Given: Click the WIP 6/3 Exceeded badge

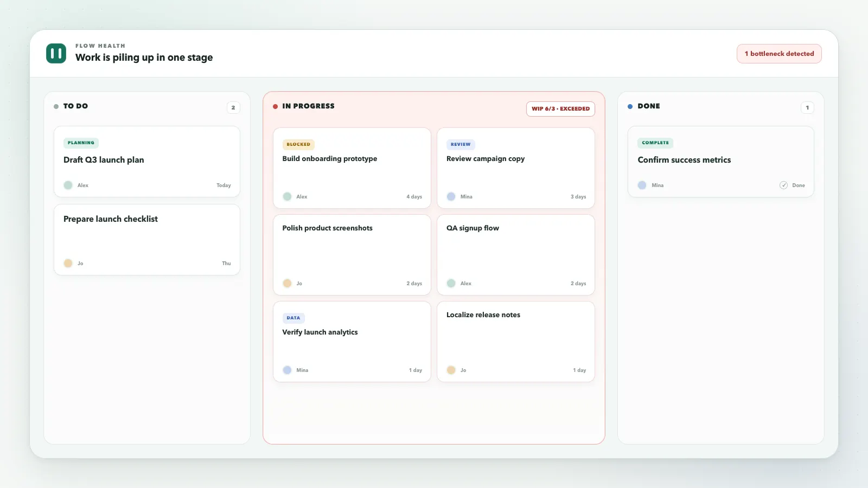Looking at the screenshot, I should pos(560,109).
